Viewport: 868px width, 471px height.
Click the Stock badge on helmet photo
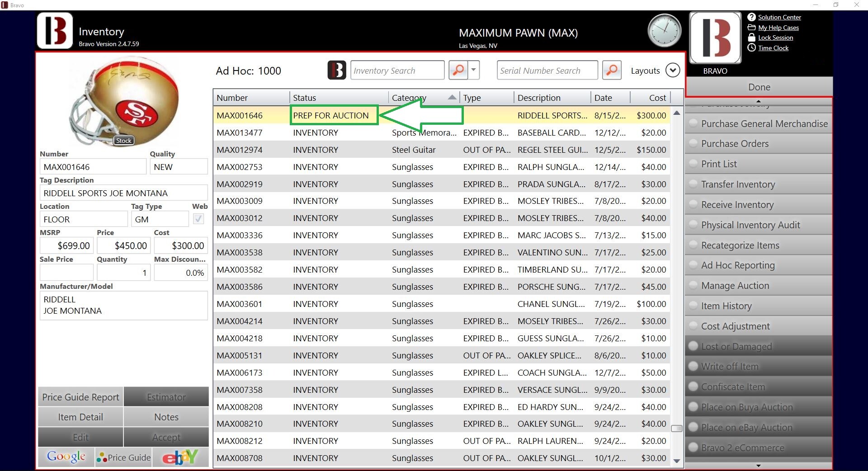coord(123,141)
